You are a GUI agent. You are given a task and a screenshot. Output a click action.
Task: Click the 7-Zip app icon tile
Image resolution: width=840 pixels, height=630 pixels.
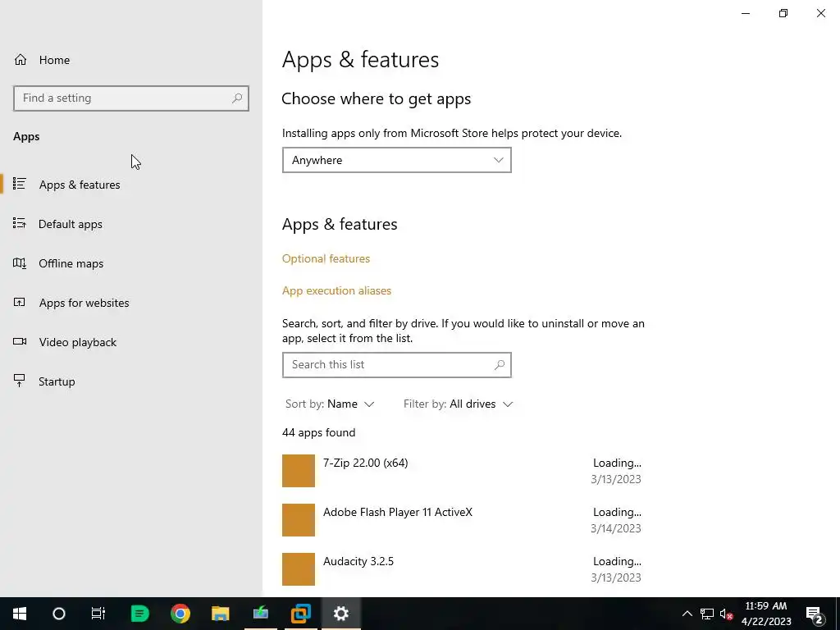tap(299, 471)
